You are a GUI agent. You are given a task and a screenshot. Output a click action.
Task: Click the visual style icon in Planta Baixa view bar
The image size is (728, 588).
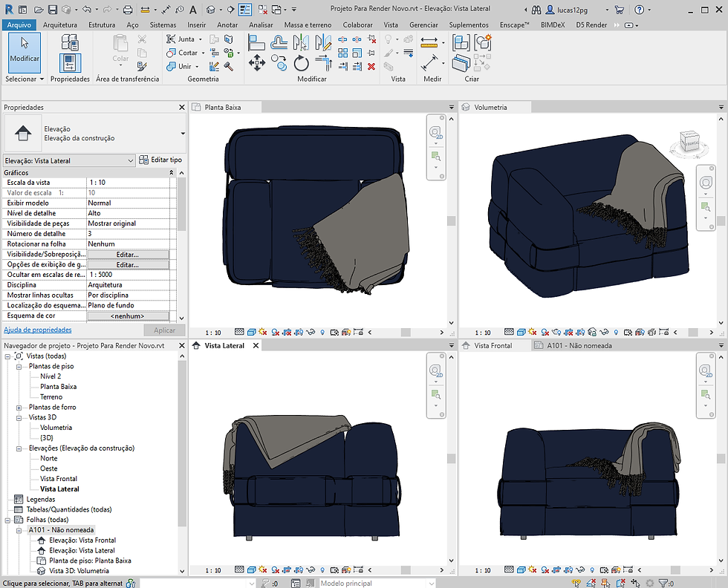click(251, 333)
